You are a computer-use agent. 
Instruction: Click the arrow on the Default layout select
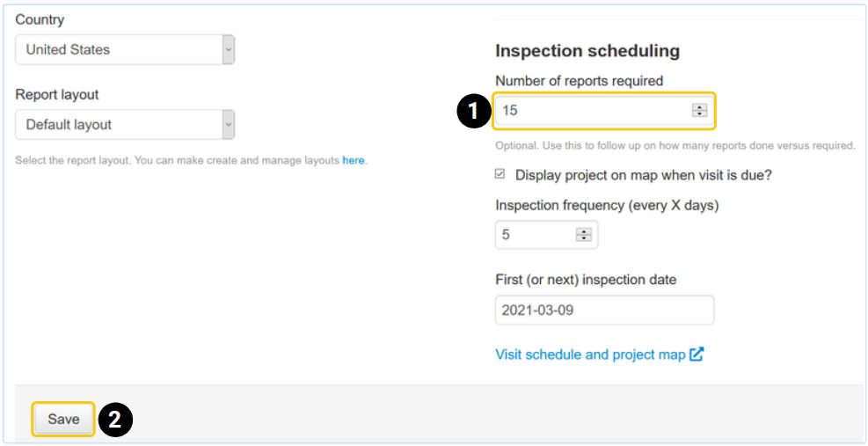pyautogui.click(x=228, y=125)
